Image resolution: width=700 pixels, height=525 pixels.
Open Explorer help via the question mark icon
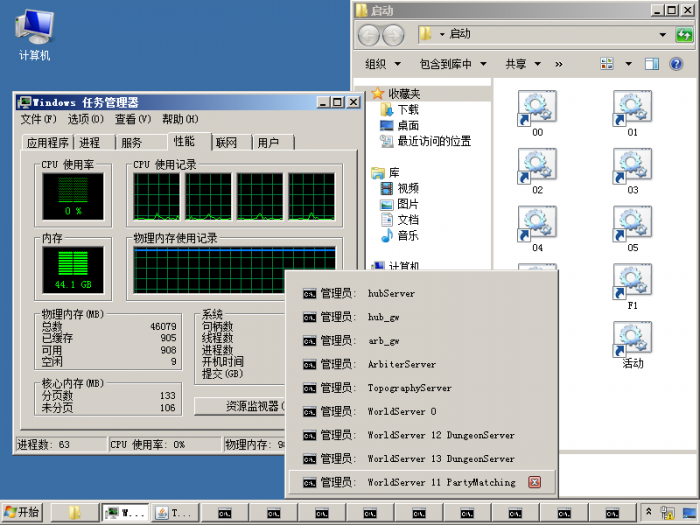click(676, 64)
